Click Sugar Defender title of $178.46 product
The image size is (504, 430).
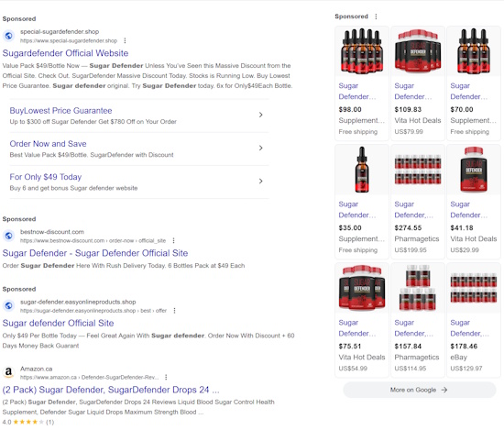click(469, 328)
